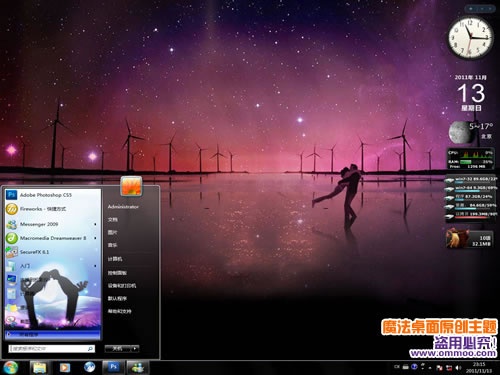Open the volume speaker tray icon

(x=458, y=368)
